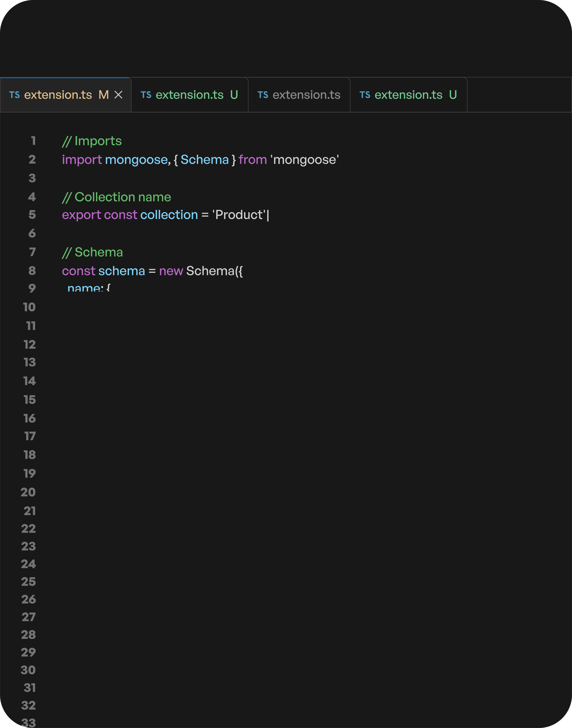Click the 'collection' variable name
The height and width of the screenshot is (728, 572).
point(169,215)
